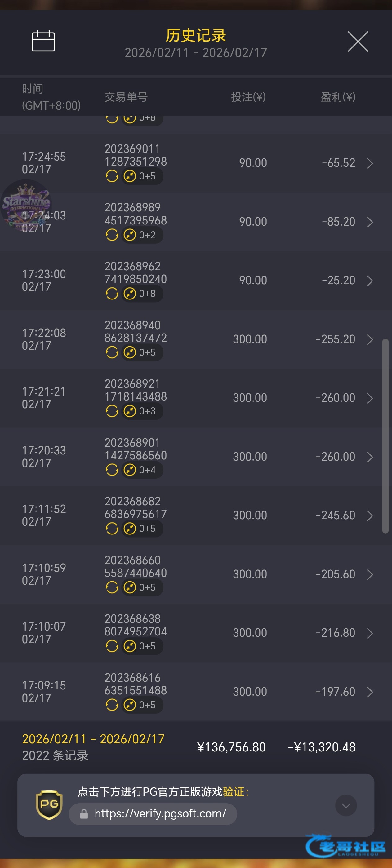392x868 pixels.
Task: Expand details for the 17:11:52 record
Action: [370, 516]
